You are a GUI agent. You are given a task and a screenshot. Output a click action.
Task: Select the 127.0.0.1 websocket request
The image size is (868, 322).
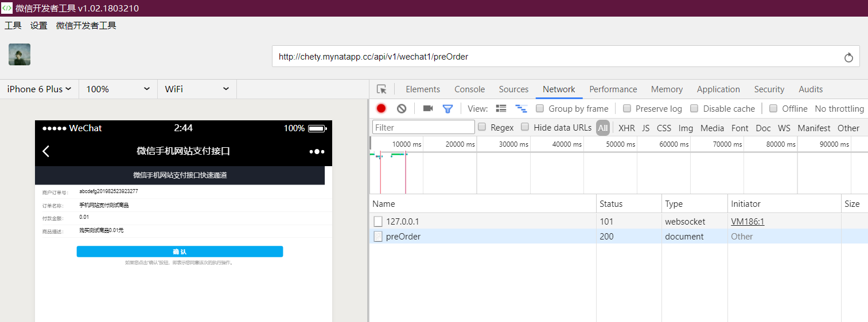point(618,221)
